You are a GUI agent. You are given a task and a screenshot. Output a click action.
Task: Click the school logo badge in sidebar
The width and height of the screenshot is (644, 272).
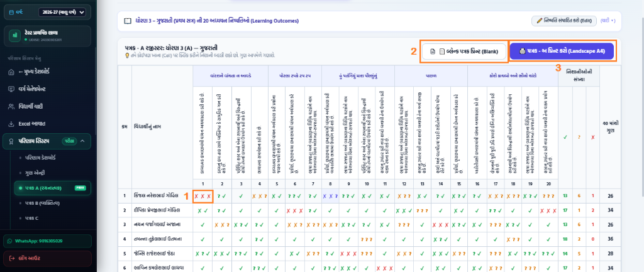pyautogui.click(x=15, y=36)
